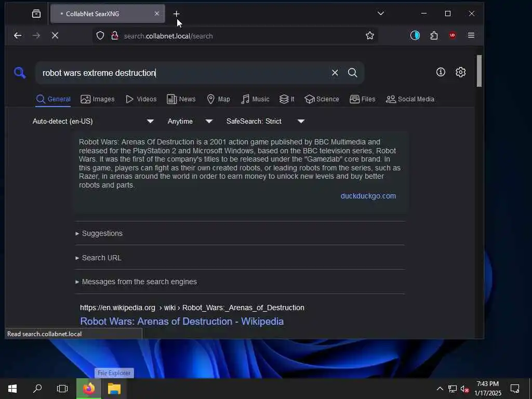The image size is (532, 399).
Task: Open the Windows Start menu
Action: [12, 389]
